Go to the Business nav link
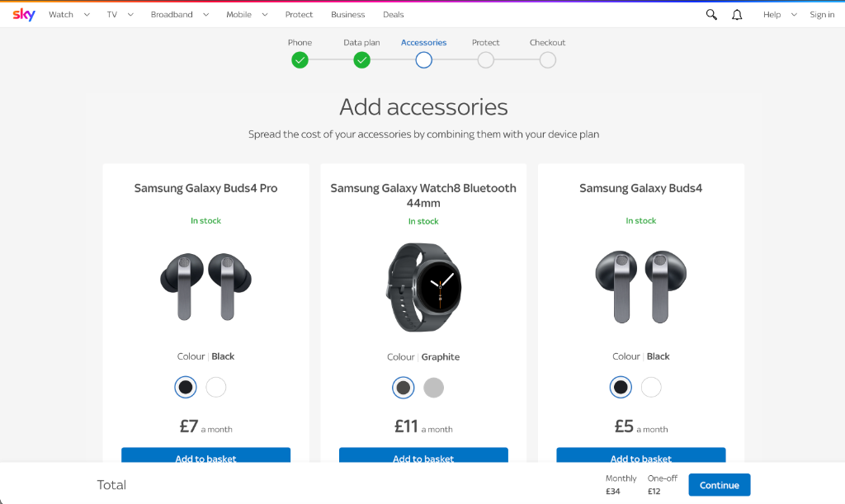Viewport: 845px width, 504px height. 347,15
